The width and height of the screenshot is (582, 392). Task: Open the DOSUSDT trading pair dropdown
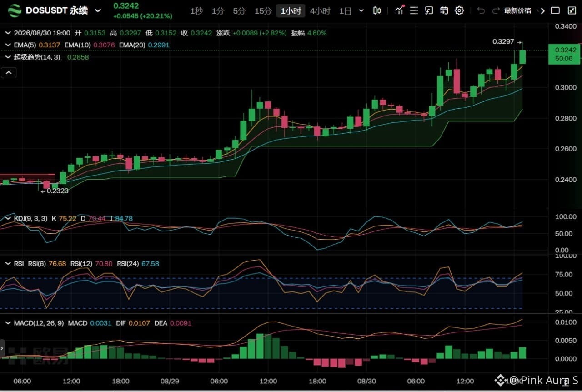click(x=98, y=10)
